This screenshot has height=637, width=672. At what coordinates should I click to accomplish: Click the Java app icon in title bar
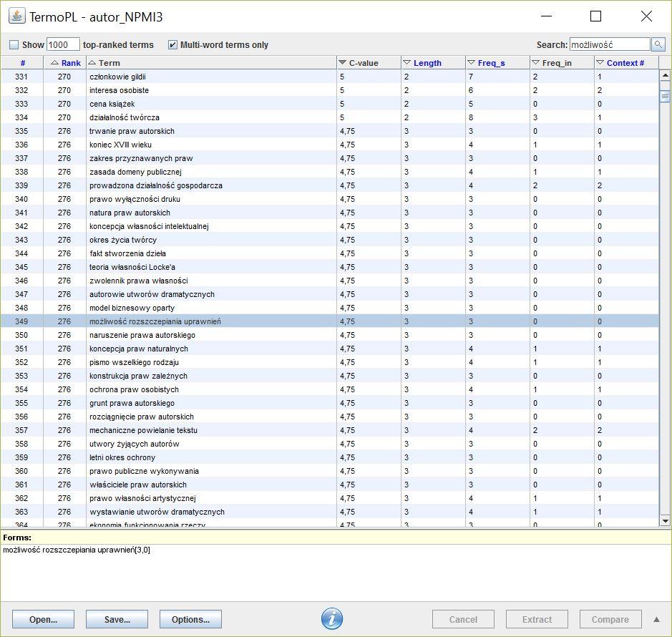click(x=16, y=16)
